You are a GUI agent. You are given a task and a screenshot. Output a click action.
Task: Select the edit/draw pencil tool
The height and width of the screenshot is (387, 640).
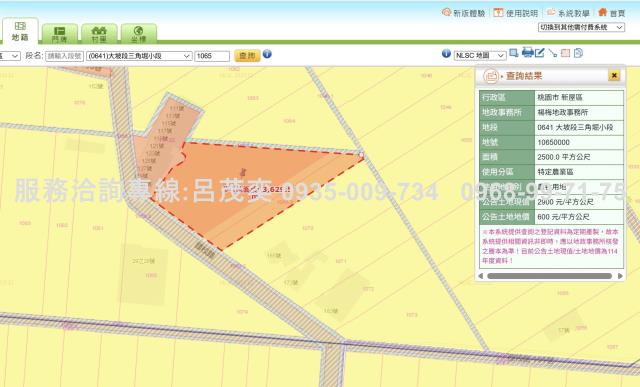pyautogui.click(x=540, y=53)
